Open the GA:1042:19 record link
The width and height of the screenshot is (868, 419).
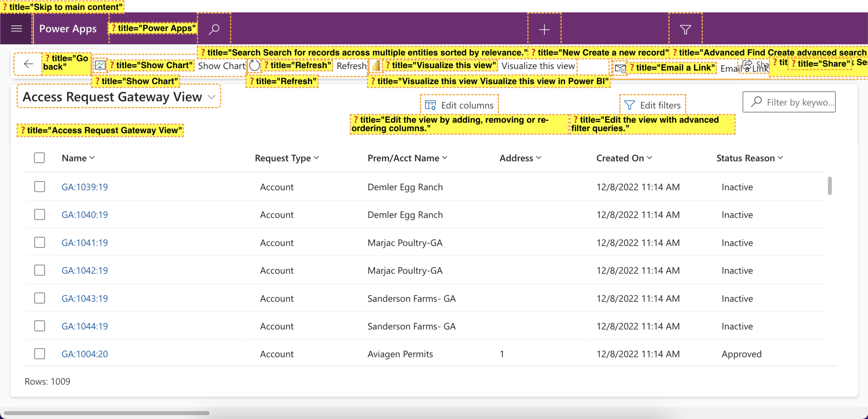click(85, 271)
